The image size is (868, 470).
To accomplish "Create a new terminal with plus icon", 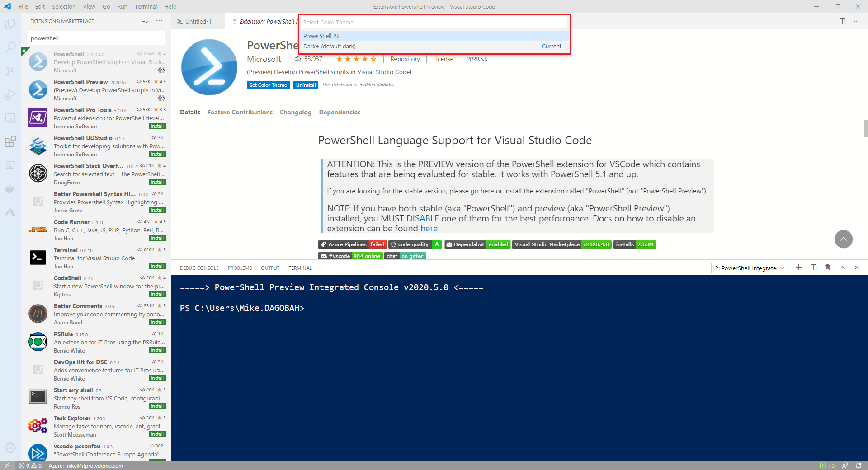I will tap(799, 268).
